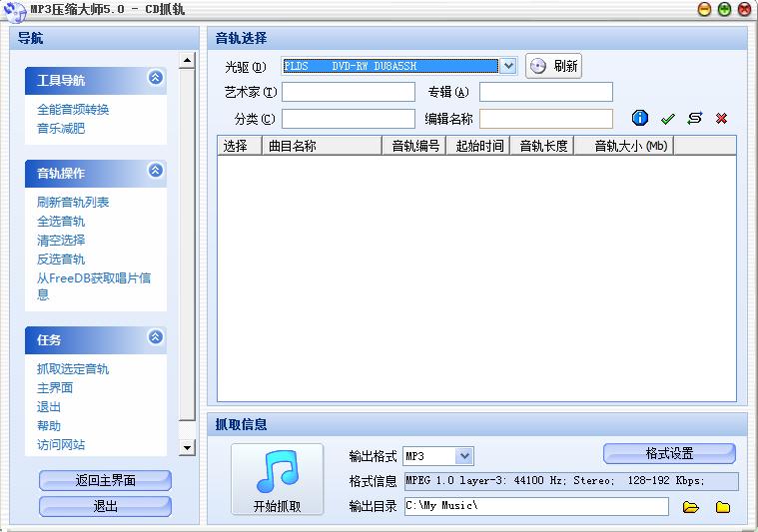758x532 pixels.
Task: Click 从FreeDB获取唱片信息 link
Action: (94, 286)
